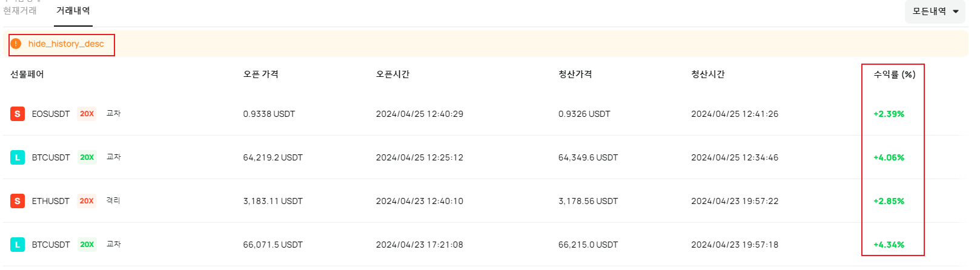The width and height of the screenshot is (980, 270).
Task: Select the 거래내역 tab
Action: [x=73, y=11]
